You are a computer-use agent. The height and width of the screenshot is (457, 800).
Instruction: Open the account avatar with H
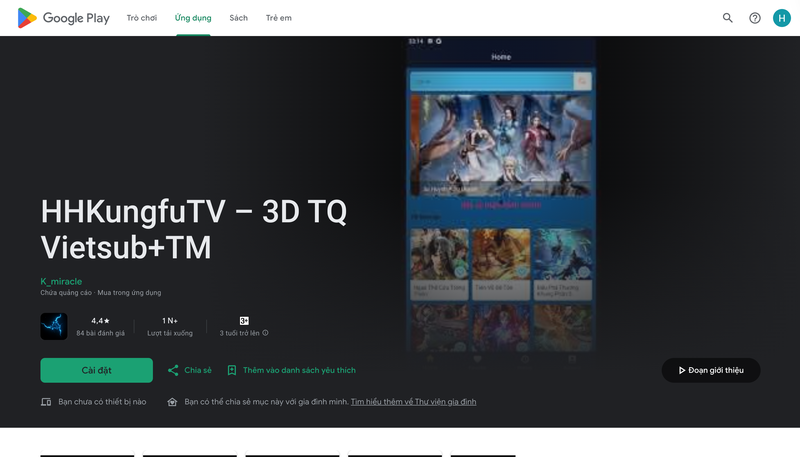782,18
